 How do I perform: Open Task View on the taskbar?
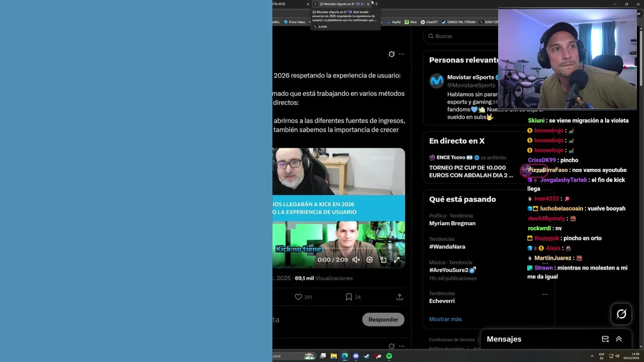tap(323, 356)
